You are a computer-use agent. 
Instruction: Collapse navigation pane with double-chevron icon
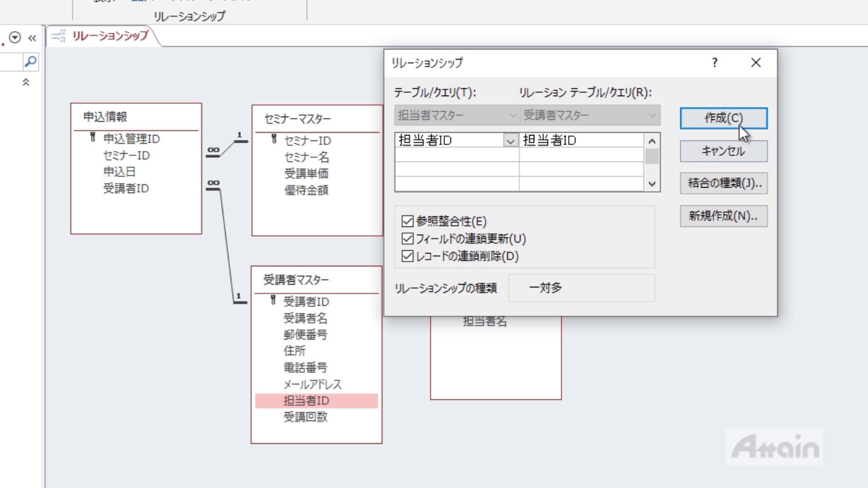31,39
